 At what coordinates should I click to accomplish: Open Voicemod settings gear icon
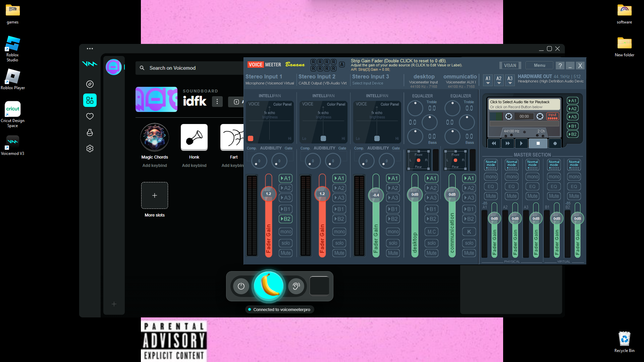pyautogui.click(x=90, y=148)
